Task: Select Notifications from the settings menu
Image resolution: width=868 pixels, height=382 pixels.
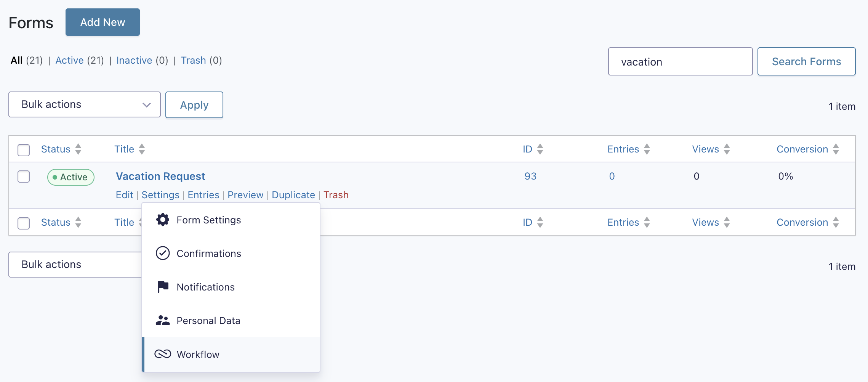Action: click(x=205, y=287)
